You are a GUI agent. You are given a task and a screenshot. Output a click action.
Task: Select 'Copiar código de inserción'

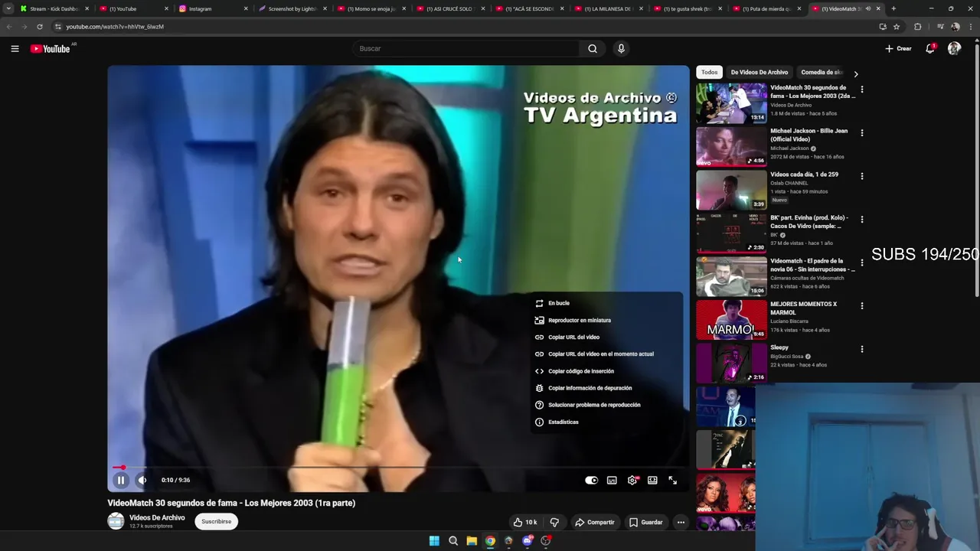click(x=606, y=371)
